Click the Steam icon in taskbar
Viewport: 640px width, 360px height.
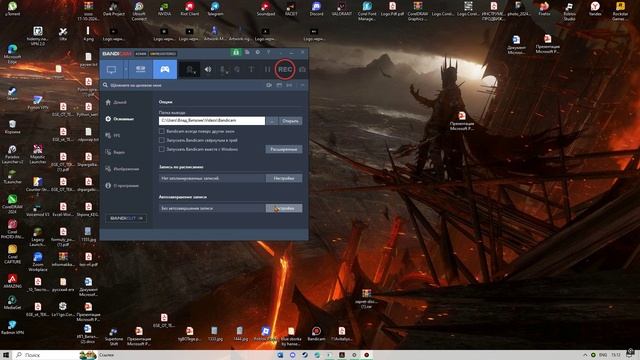point(305,355)
